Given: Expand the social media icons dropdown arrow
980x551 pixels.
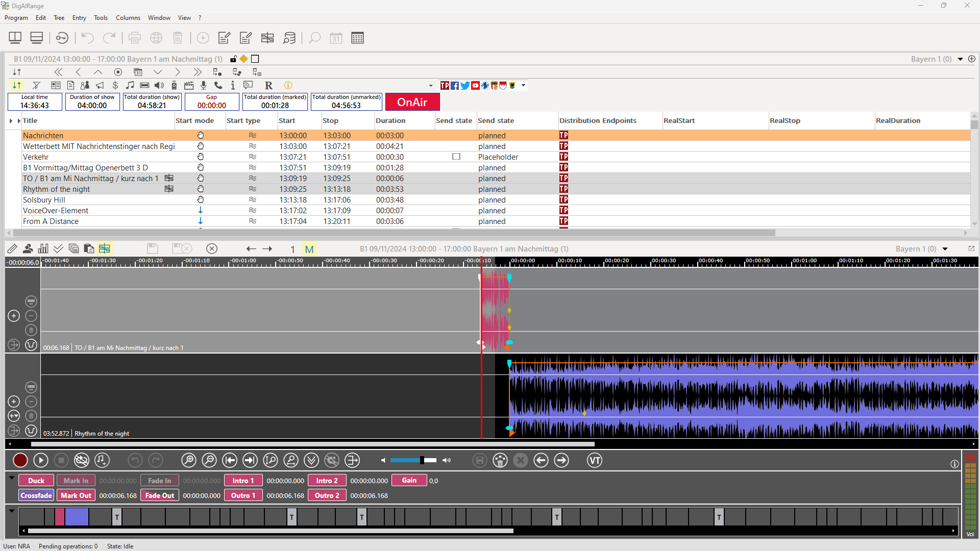Looking at the screenshot, I should 523,85.
